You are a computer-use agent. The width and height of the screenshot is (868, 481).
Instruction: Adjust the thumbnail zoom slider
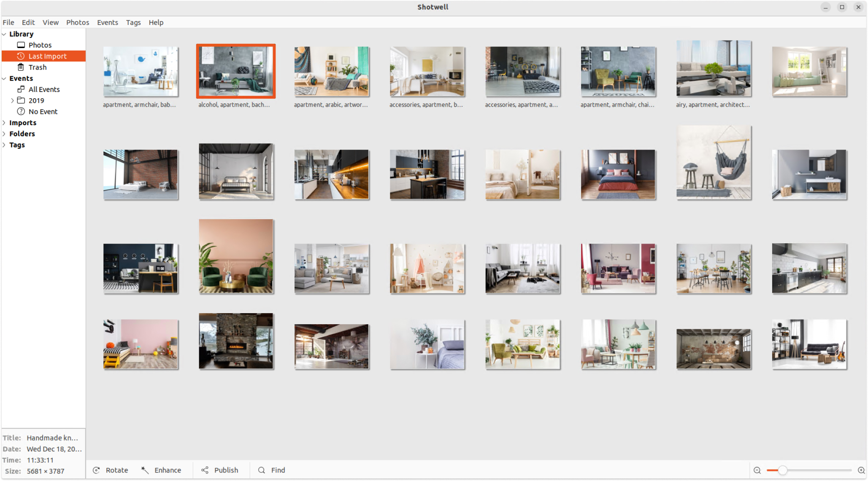pyautogui.click(x=782, y=470)
